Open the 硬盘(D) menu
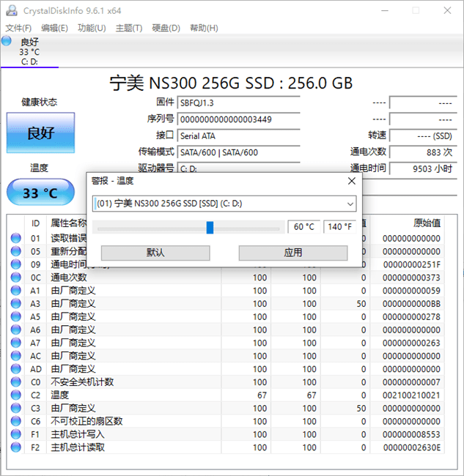 click(x=166, y=28)
